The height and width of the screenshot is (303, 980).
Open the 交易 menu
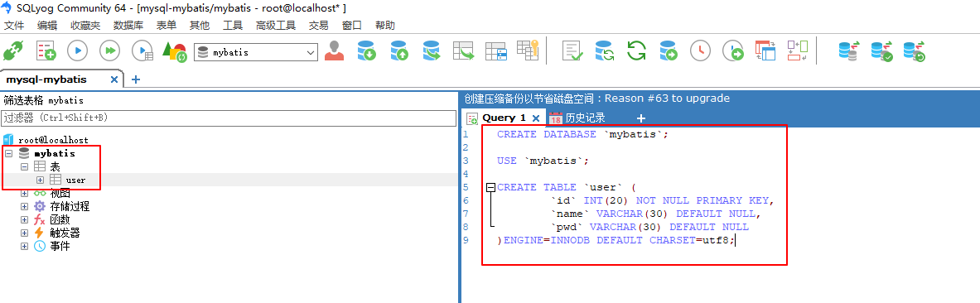(x=319, y=26)
